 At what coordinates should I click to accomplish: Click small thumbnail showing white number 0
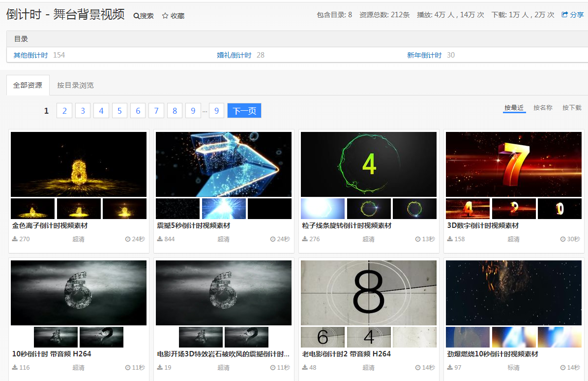coord(559,209)
